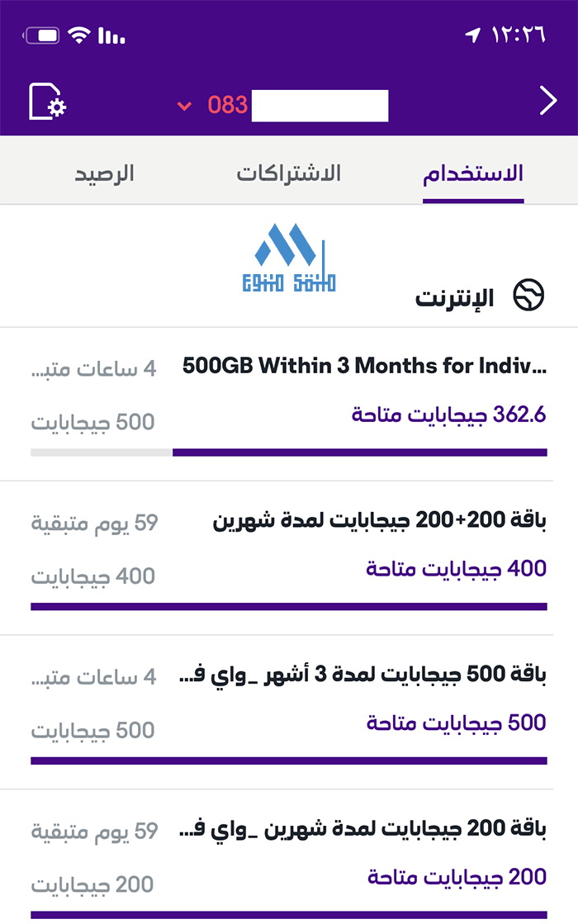
Task: Open the document settings gear icon
Action: point(48,102)
